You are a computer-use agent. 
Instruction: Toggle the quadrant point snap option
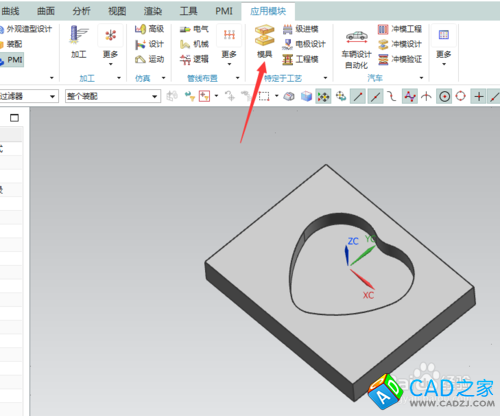[461, 97]
